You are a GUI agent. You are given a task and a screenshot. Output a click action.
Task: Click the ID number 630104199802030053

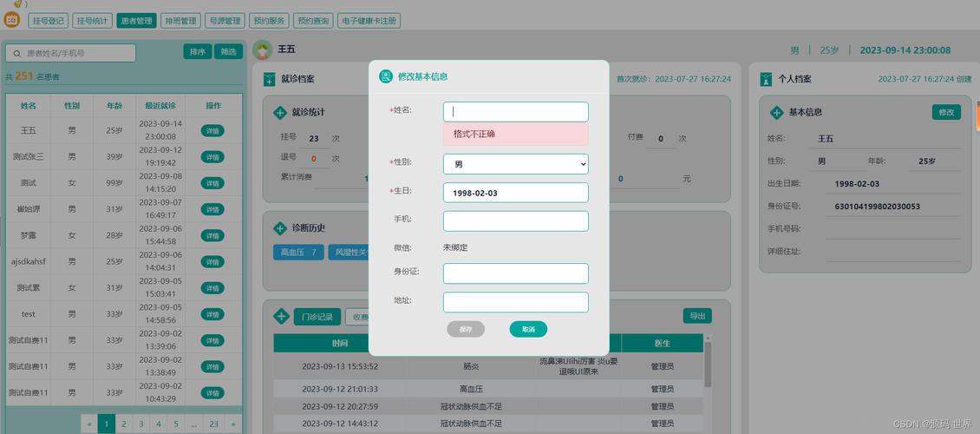coord(878,207)
